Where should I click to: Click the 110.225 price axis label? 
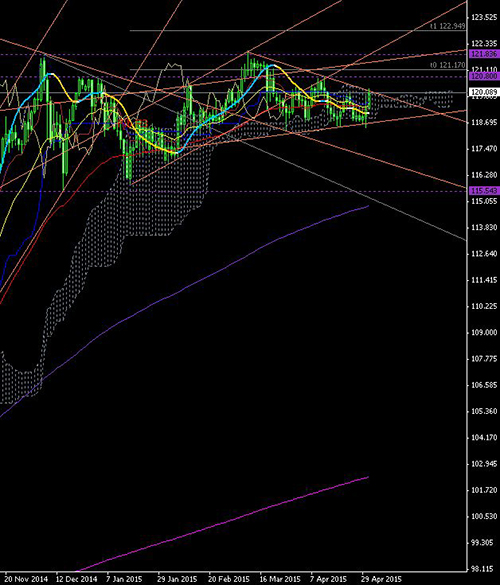484,307
